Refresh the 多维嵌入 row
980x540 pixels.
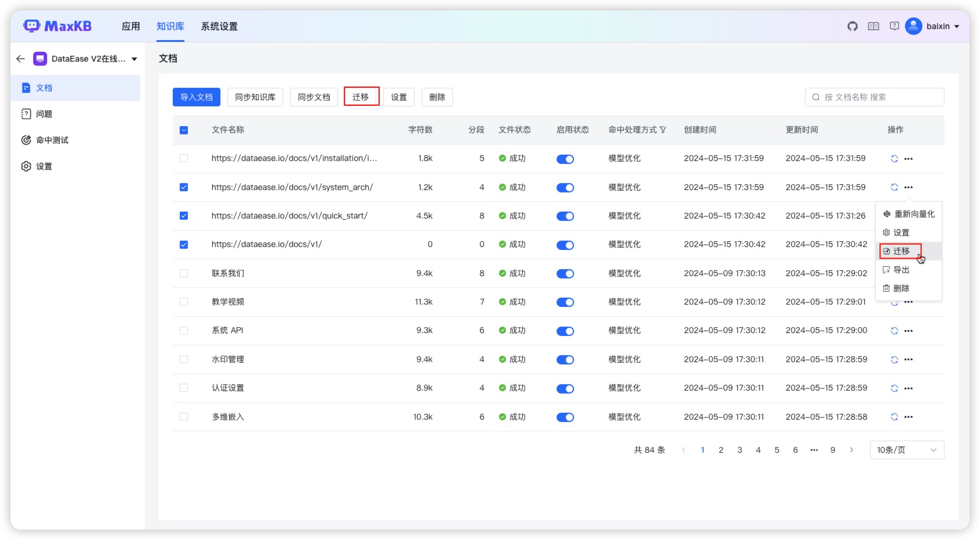[895, 417]
